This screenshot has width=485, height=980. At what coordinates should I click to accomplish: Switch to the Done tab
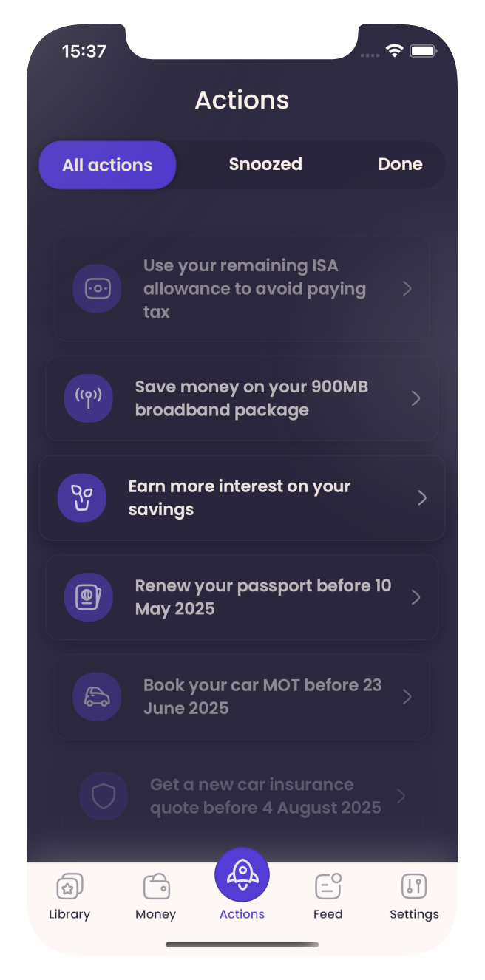pyautogui.click(x=400, y=164)
